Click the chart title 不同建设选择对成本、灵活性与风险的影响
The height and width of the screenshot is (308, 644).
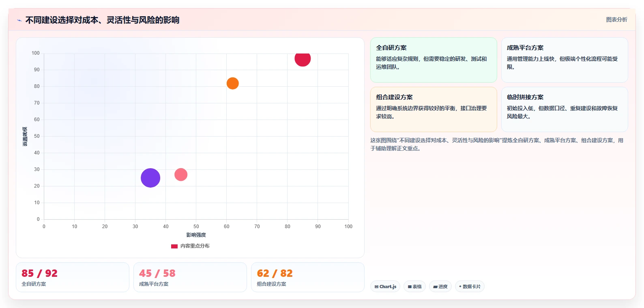[x=102, y=20]
